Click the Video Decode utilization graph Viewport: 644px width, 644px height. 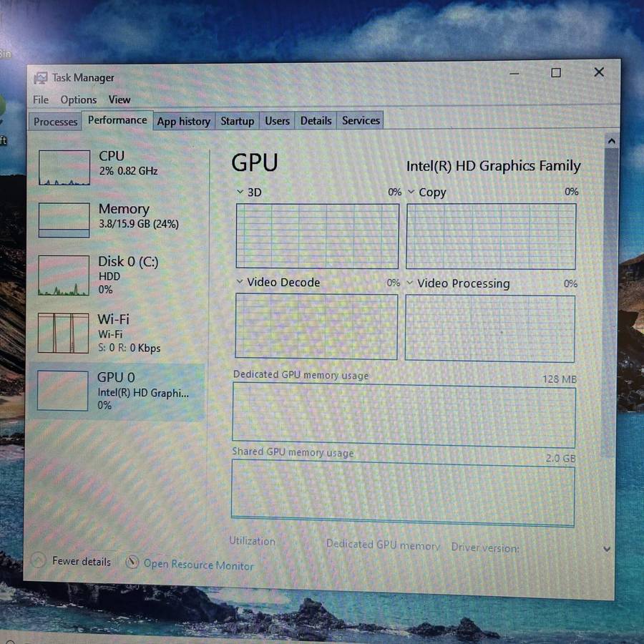(316, 326)
